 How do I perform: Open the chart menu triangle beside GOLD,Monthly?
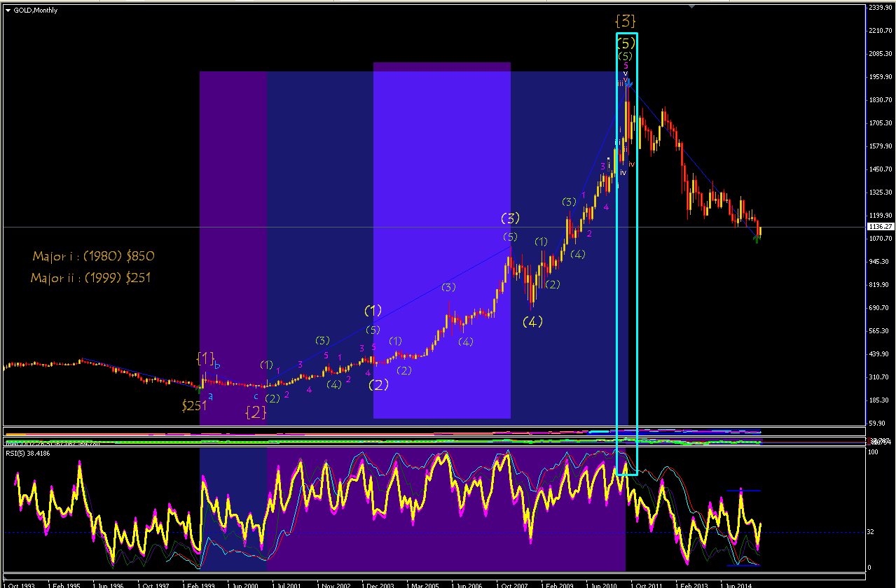point(8,10)
